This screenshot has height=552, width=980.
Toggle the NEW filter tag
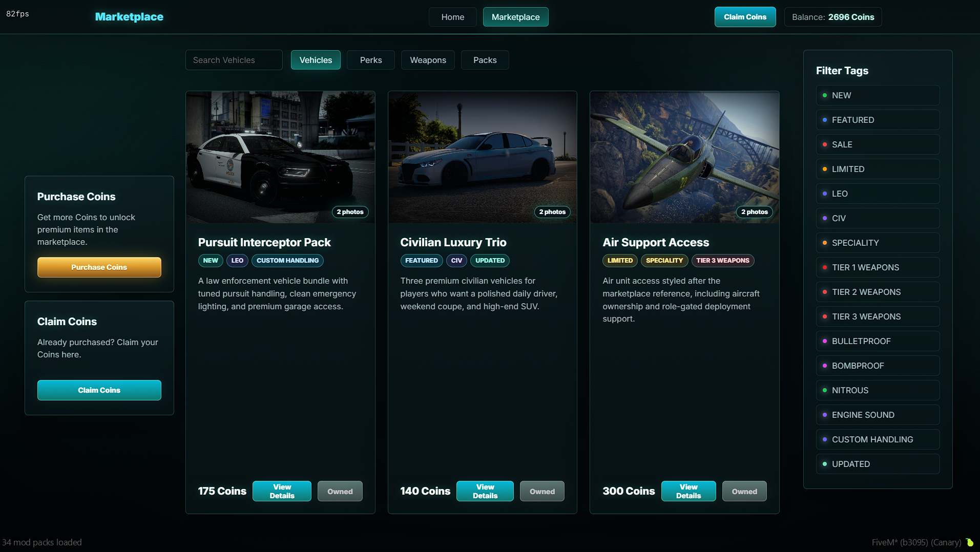pos(878,95)
